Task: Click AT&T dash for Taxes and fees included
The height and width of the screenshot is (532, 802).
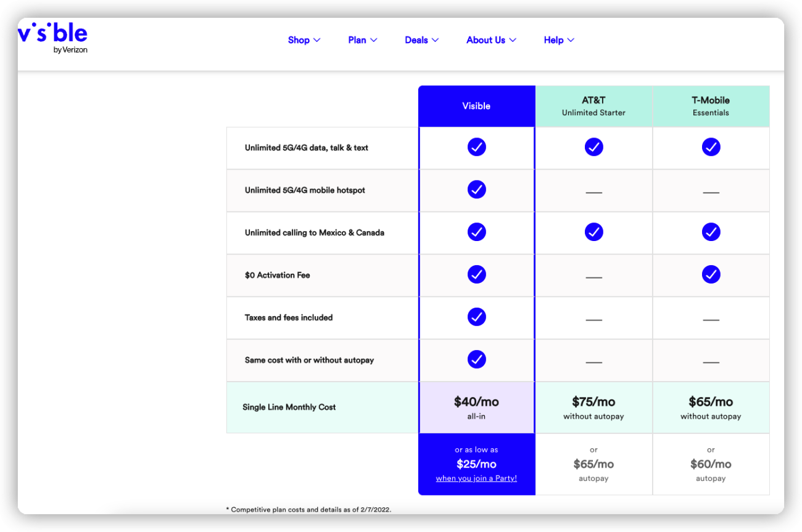Action: click(593, 320)
